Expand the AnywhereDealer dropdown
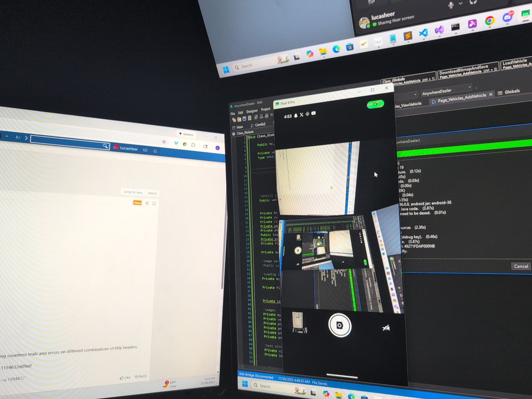The width and height of the screenshot is (532, 399). (470, 87)
